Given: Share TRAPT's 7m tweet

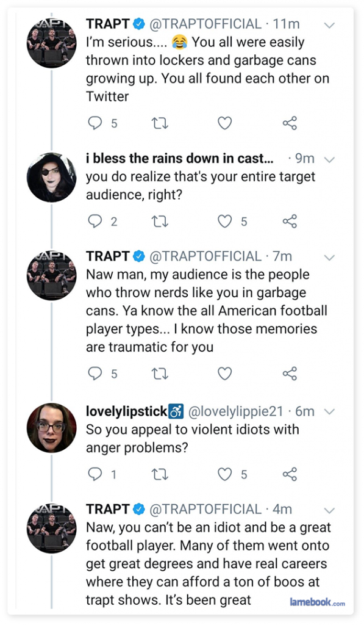Looking at the screenshot, I should [290, 374].
